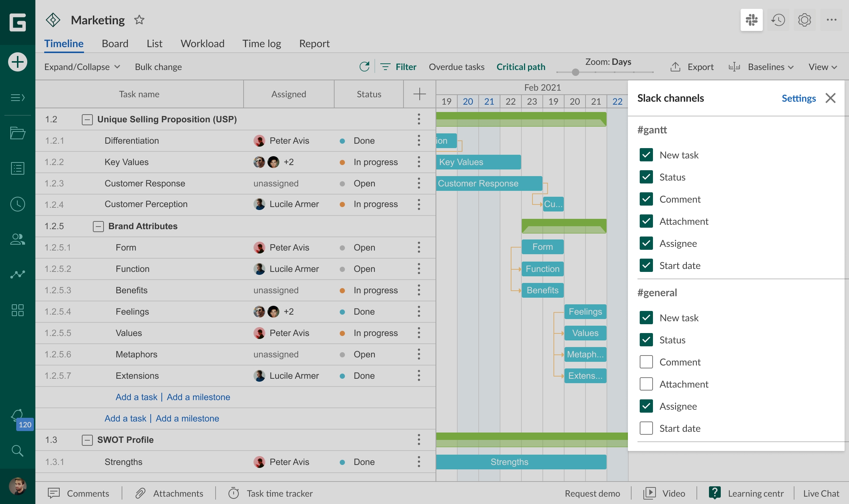Add a new column with plus icon
The image size is (849, 504).
pyautogui.click(x=419, y=94)
